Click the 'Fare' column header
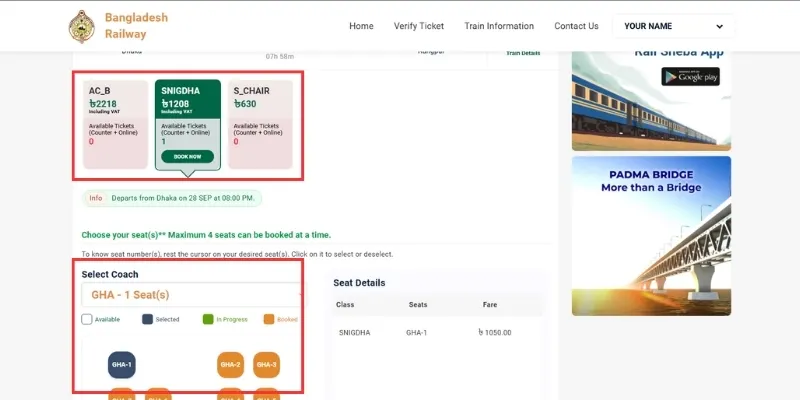 pos(490,305)
